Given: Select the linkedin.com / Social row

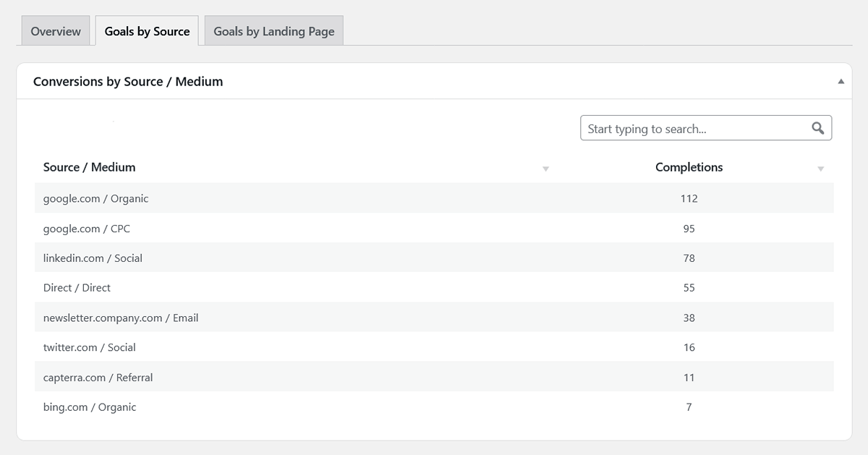Looking at the screenshot, I should [x=434, y=258].
